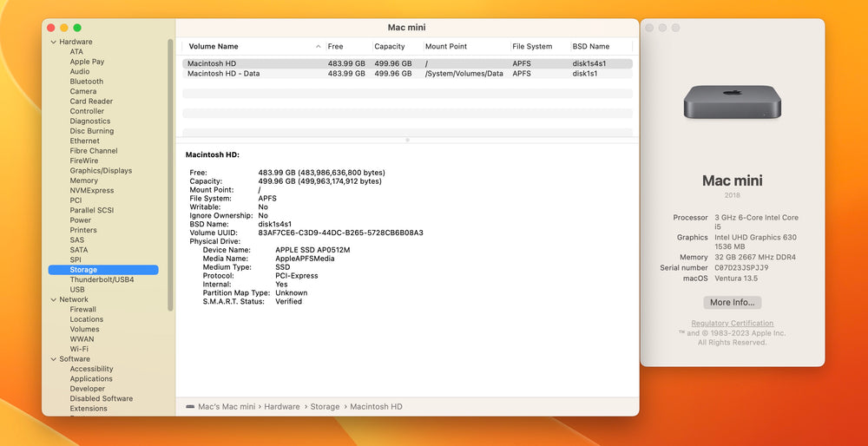Open Wi-Fi under Network
868x446 pixels.
[x=79, y=349]
